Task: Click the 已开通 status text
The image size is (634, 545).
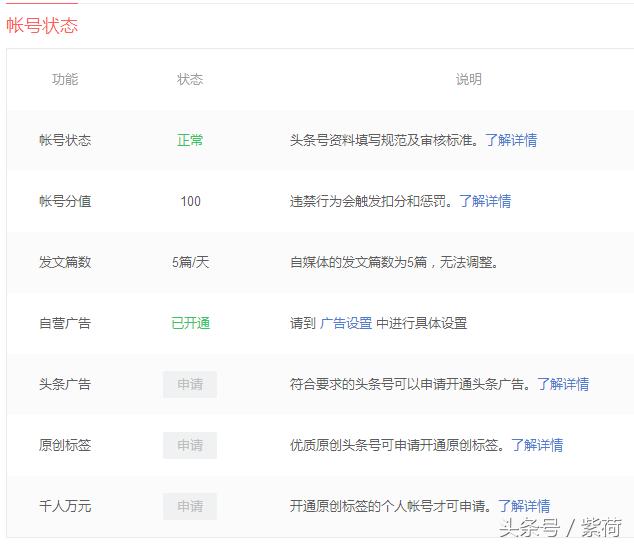Action: point(190,323)
